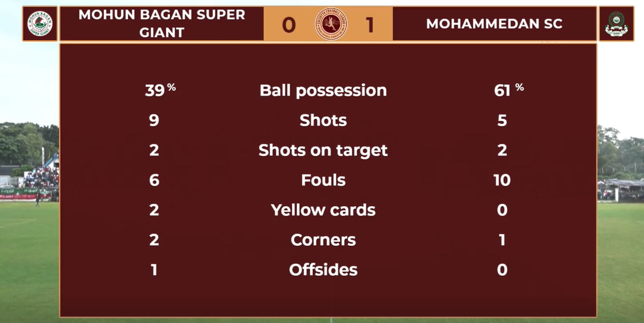The height and width of the screenshot is (323, 644).
Task: Select the Offsides stat label
Action: pos(323,270)
